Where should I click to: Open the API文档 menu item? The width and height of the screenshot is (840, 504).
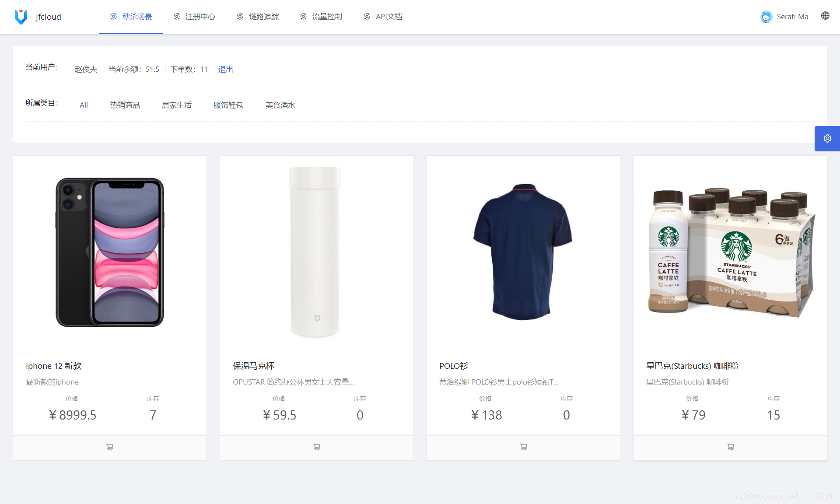383,17
